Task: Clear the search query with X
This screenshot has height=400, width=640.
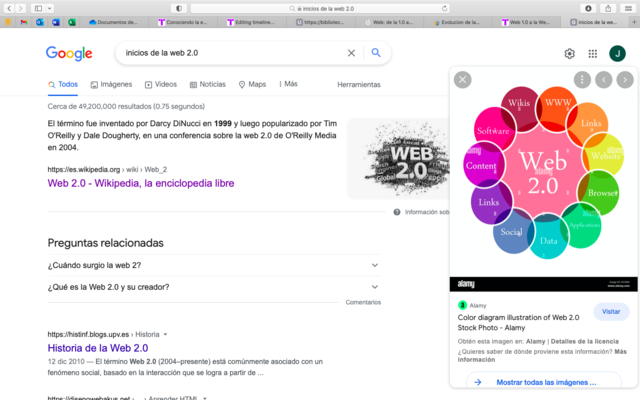Action: 351,53
